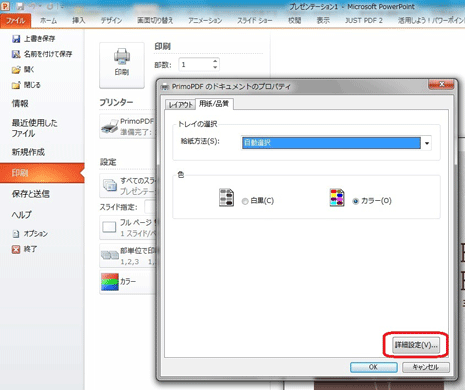Click the PowerPoint logo in title bar
The width and height of the screenshot is (465, 390).
coord(5,5)
